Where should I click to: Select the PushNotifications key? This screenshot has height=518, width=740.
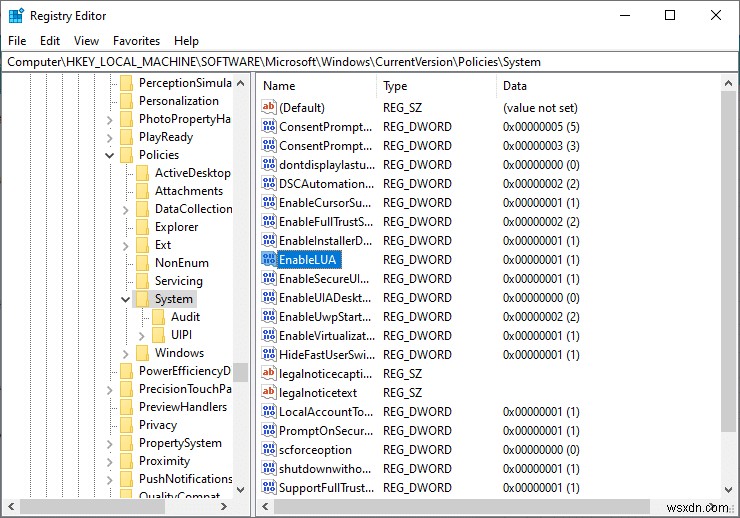185,479
